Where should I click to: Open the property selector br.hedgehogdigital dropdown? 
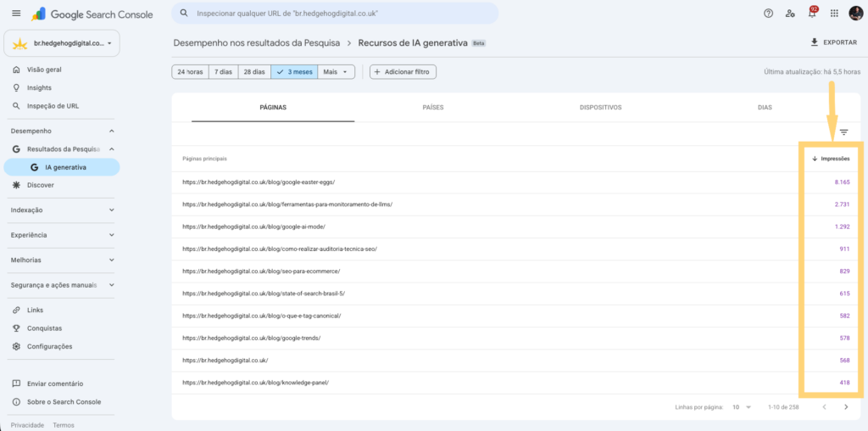[x=61, y=43]
